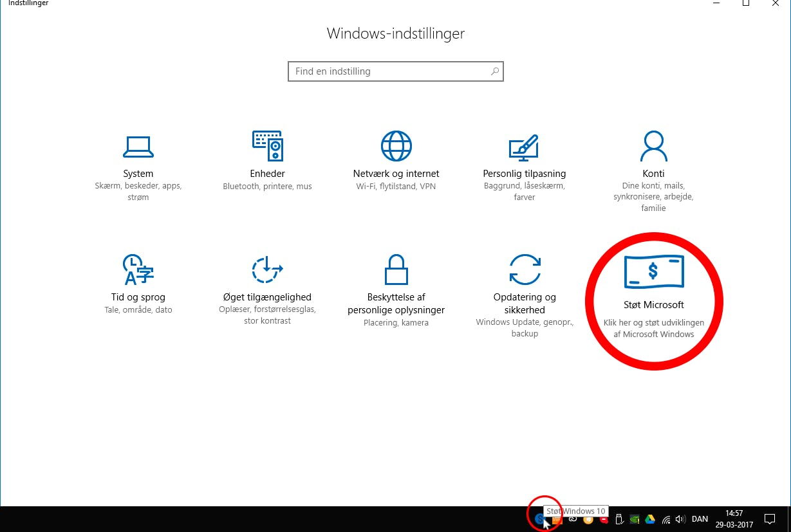
Task: Click Enheder tile title text
Action: [x=267, y=174]
